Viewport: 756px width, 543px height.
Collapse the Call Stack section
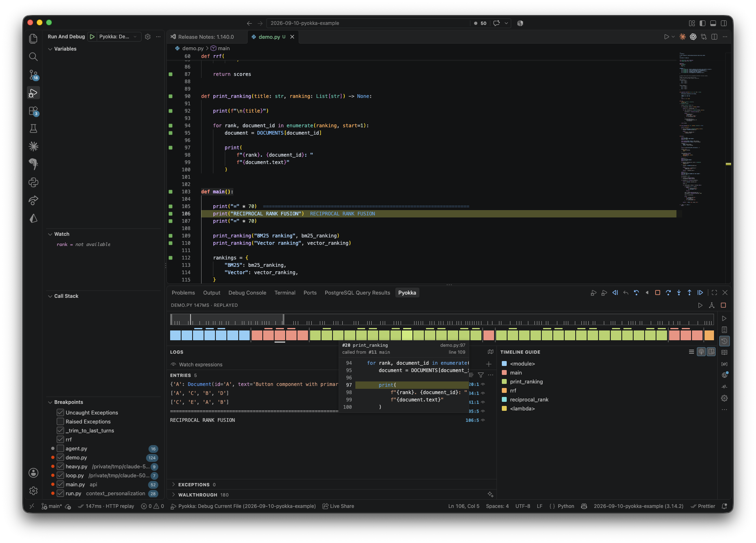(63, 296)
